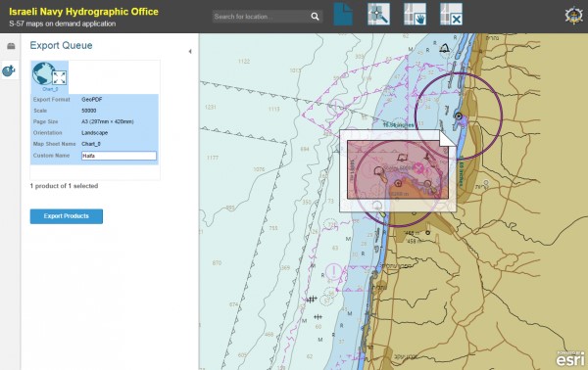588x370 pixels.
Task: Click the GeoPDF export format value
Action: [x=92, y=100]
